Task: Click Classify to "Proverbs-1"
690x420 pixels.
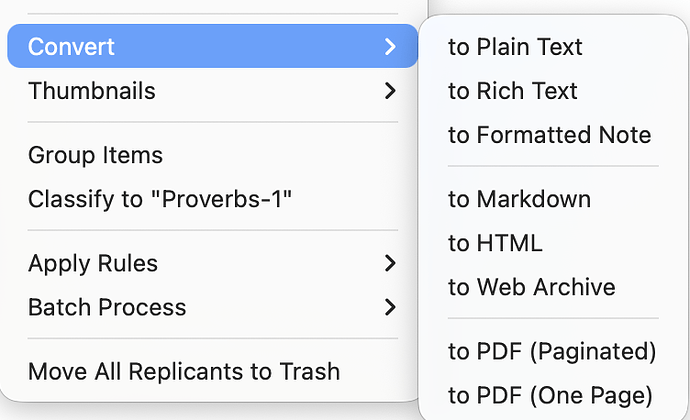Action: pyautogui.click(x=160, y=199)
